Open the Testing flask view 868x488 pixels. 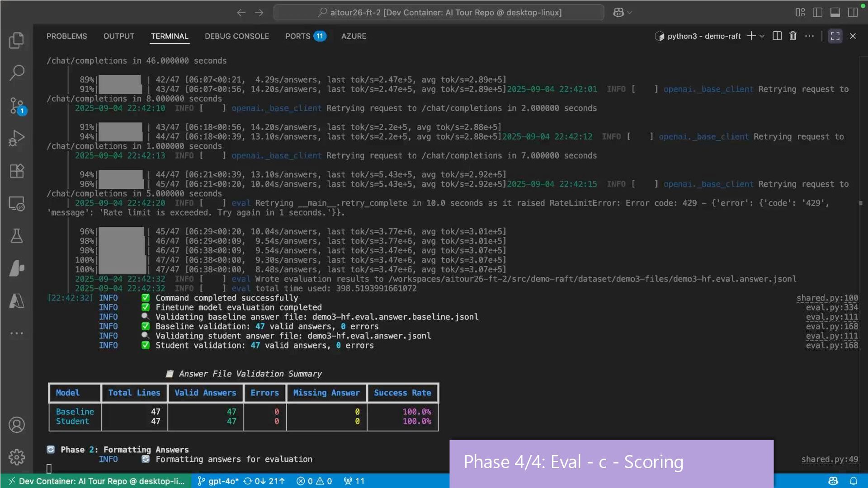coord(17,235)
